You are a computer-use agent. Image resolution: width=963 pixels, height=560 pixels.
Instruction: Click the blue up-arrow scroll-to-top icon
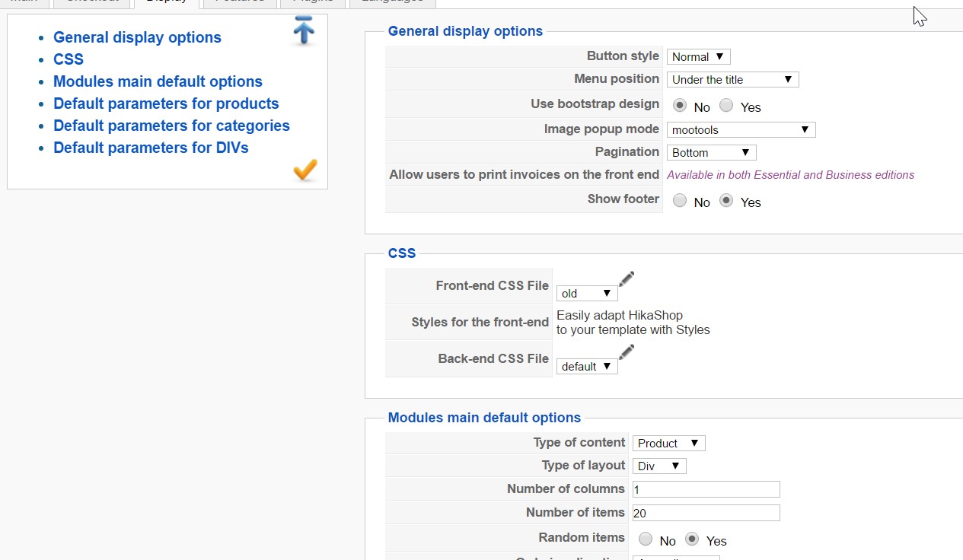[304, 31]
